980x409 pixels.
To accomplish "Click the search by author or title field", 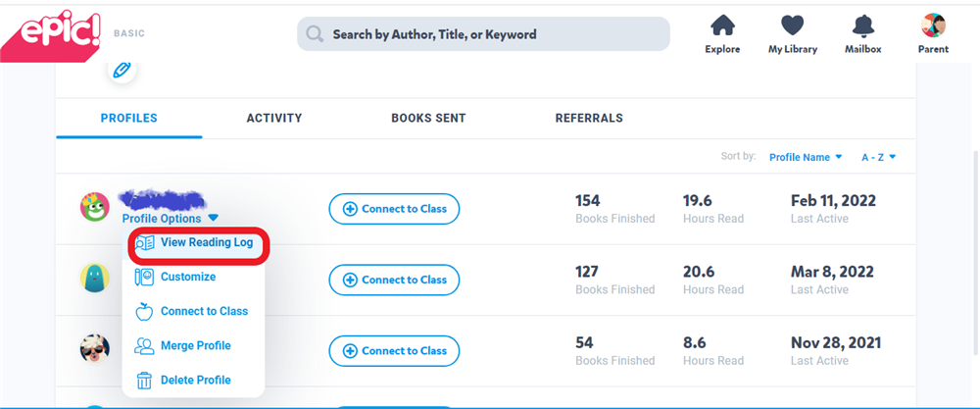I will tap(483, 34).
